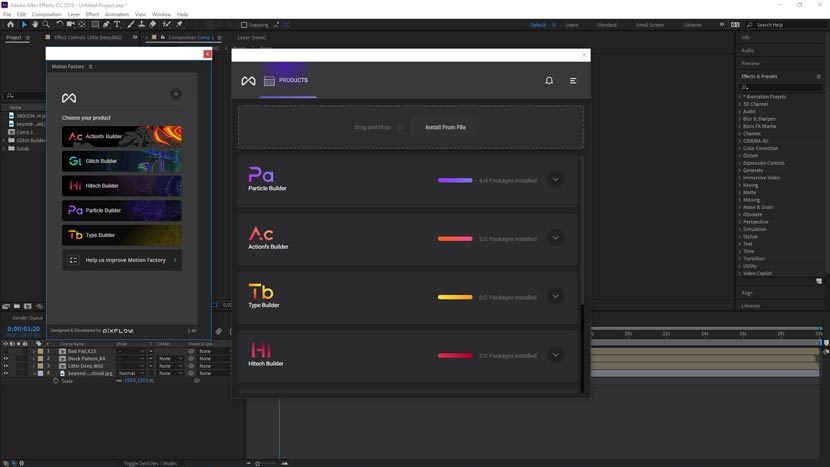The image size is (830, 467).
Task: Switch to the PRODUCTS tab
Action: 286,80
